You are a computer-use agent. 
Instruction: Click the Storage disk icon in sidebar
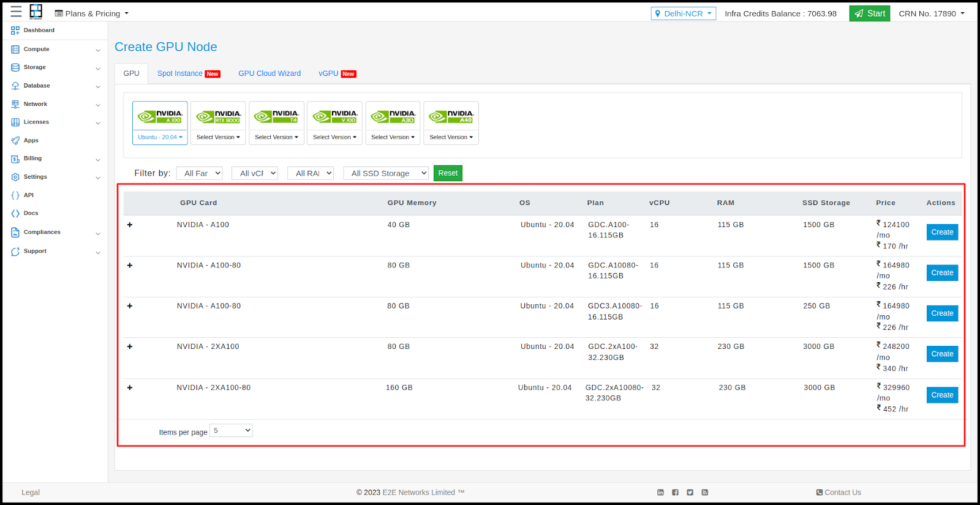coord(15,67)
